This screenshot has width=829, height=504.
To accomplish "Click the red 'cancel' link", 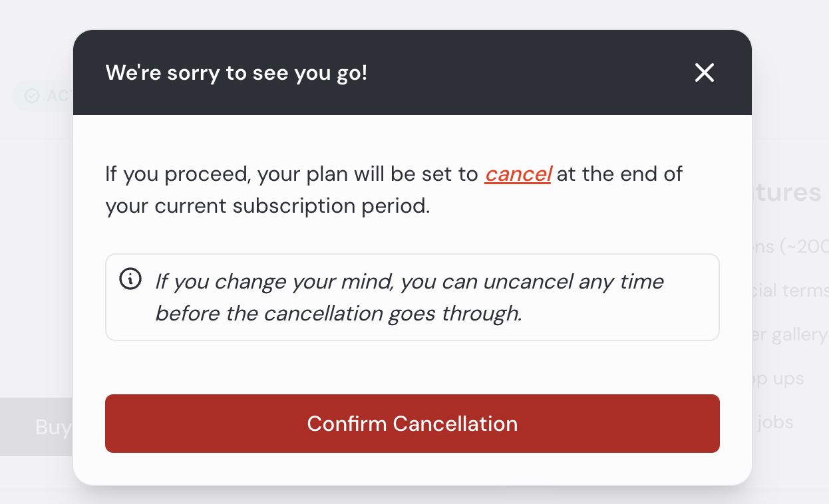I will coord(518,174).
